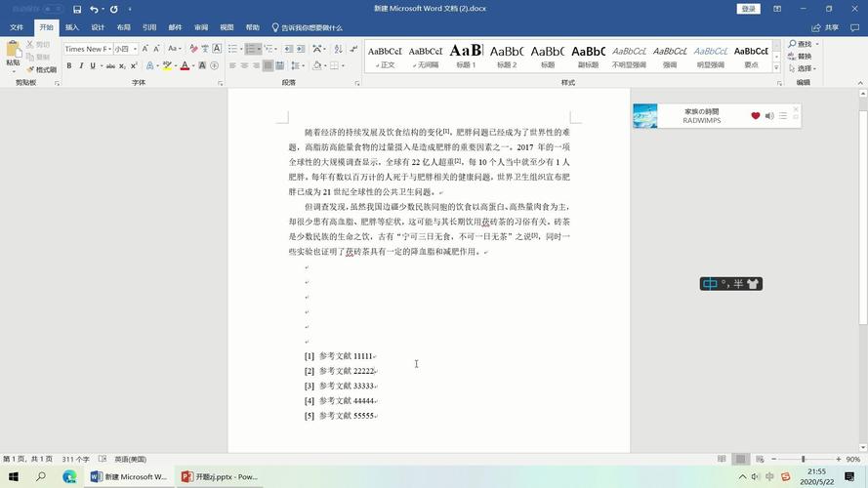Toggle superscript formatting
Screen dimensions: 868x488
click(134, 65)
